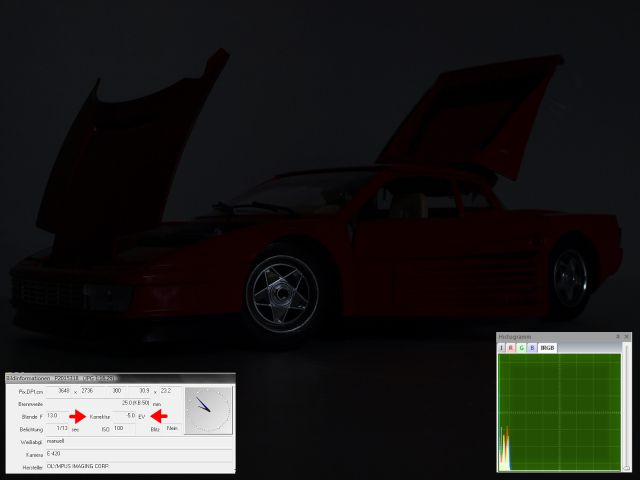The width and height of the screenshot is (640, 480).
Task: Select the Korrektur EV value field
Action: tap(125, 415)
